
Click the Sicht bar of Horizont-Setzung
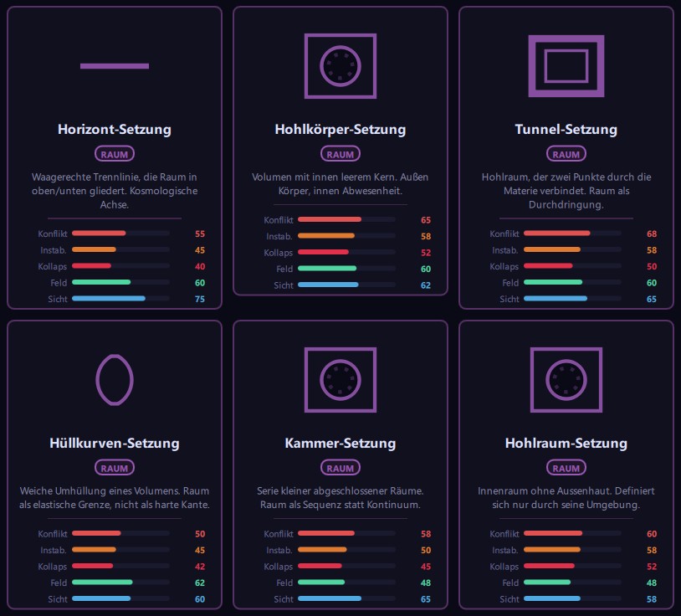(120, 299)
